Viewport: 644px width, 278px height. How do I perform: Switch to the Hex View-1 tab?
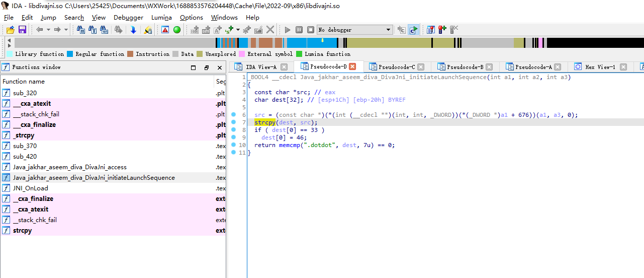pos(600,66)
